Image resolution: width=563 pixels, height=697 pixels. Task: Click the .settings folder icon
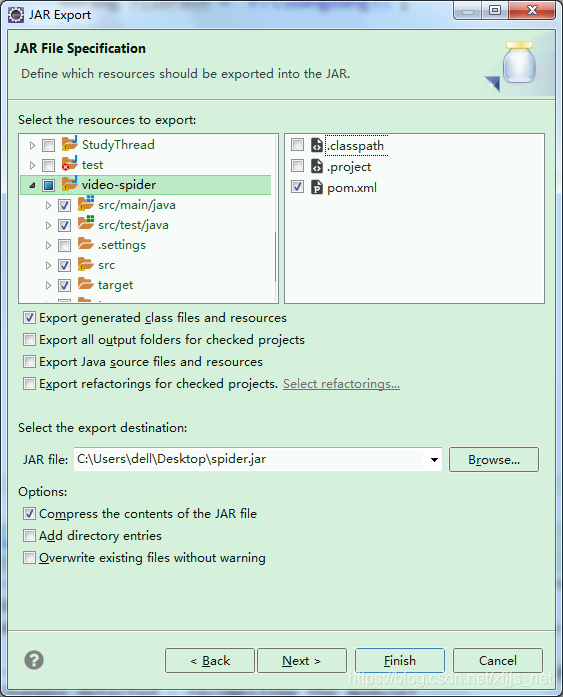coord(85,244)
